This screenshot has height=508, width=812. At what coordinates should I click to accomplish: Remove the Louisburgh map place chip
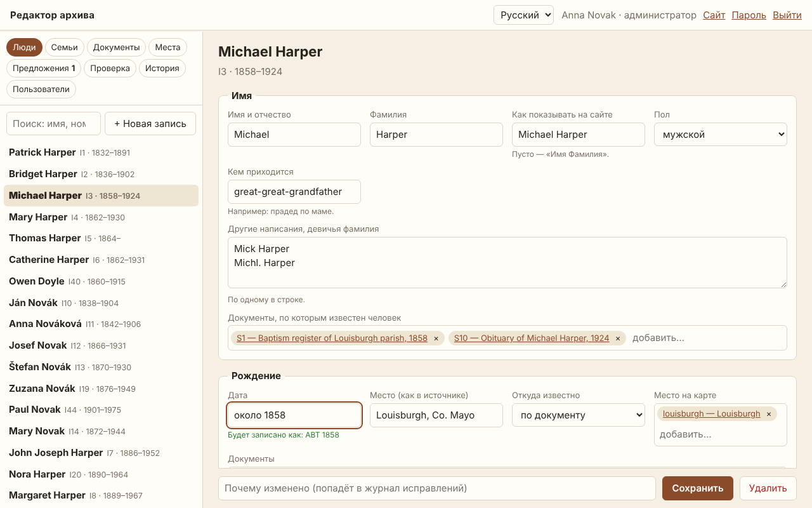point(769,414)
